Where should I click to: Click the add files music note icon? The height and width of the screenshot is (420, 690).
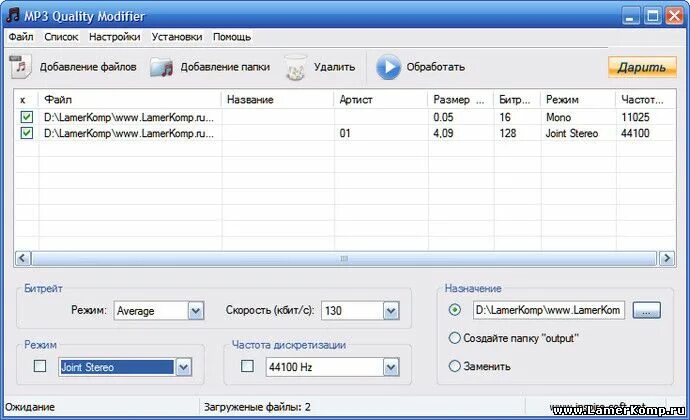(x=20, y=66)
